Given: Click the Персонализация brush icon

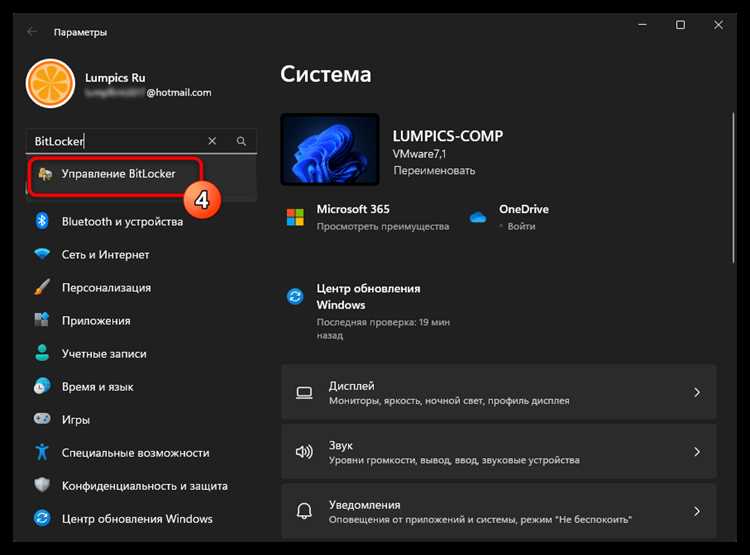Looking at the screenshot, I should tap(42, 287).
